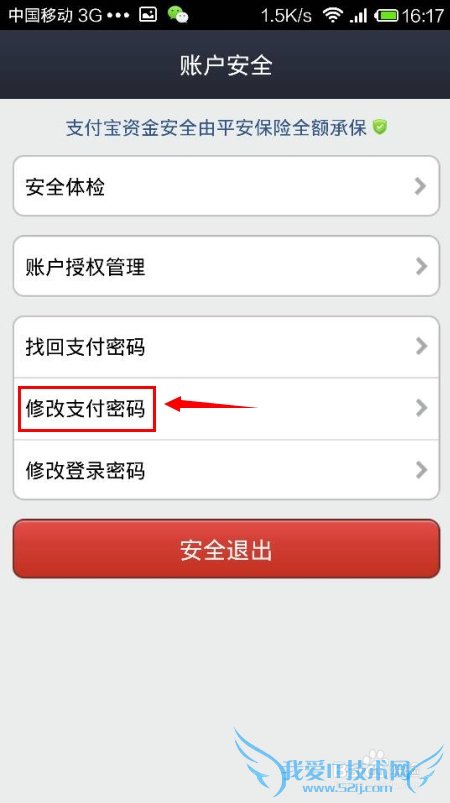
Task: Select 修改登录密码 entry
Action: coord(226,470)
